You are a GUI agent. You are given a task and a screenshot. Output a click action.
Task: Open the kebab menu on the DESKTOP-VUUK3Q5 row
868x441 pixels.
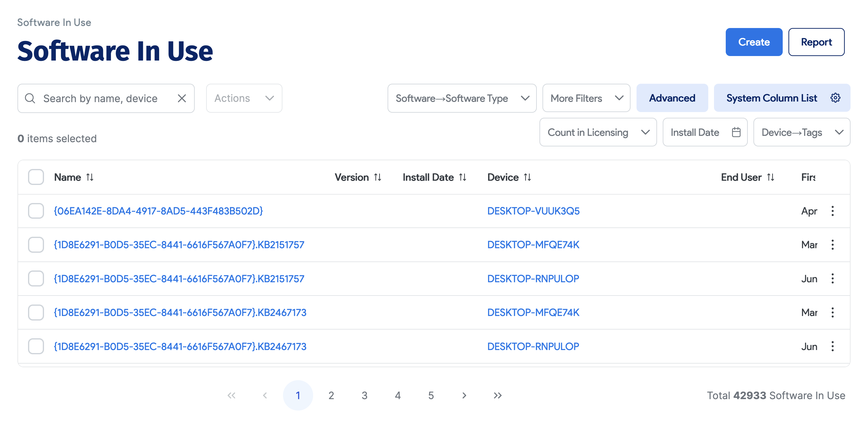click(833, 211)
